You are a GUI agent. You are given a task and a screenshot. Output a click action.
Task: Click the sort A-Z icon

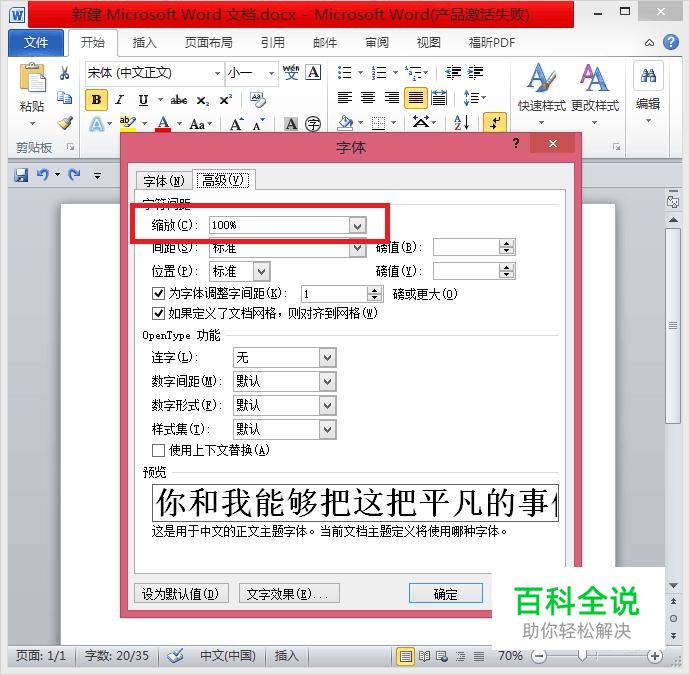pos(461,123)
